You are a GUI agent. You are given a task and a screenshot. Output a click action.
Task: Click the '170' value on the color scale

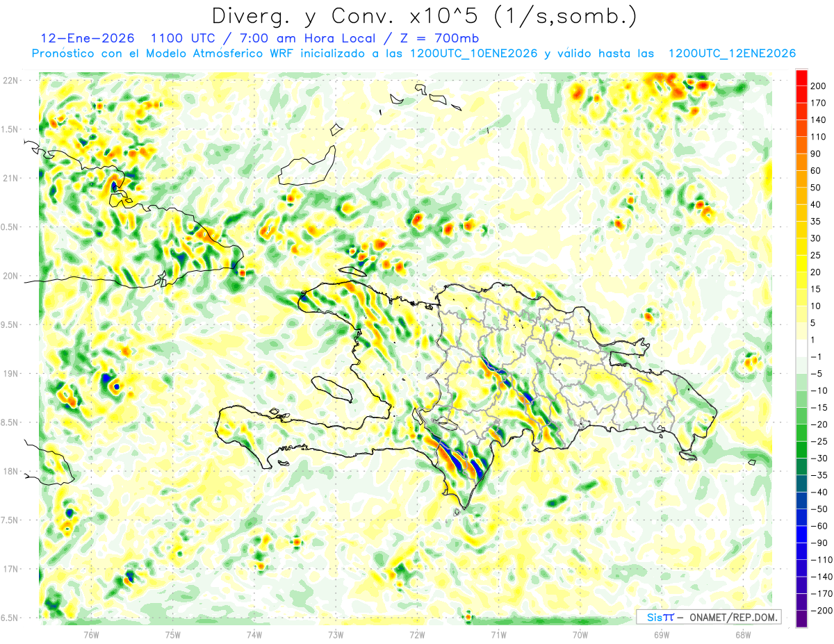click(x=819, y=103)
